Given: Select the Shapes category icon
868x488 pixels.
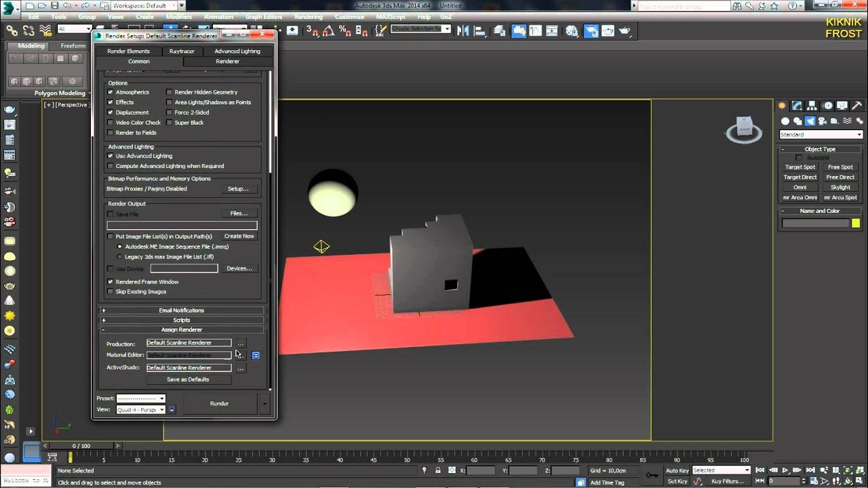Looking at the screenshot, I should coord(798,121).
